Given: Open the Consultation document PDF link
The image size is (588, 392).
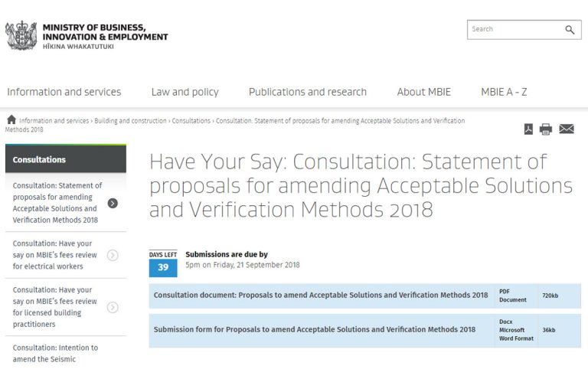Looking at the screenshot, I should pyautogui.click(x=320, y=296).
